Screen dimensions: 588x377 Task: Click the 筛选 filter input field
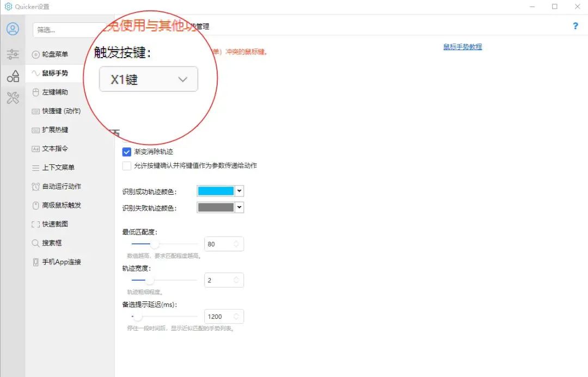click(x=69, y=30)
